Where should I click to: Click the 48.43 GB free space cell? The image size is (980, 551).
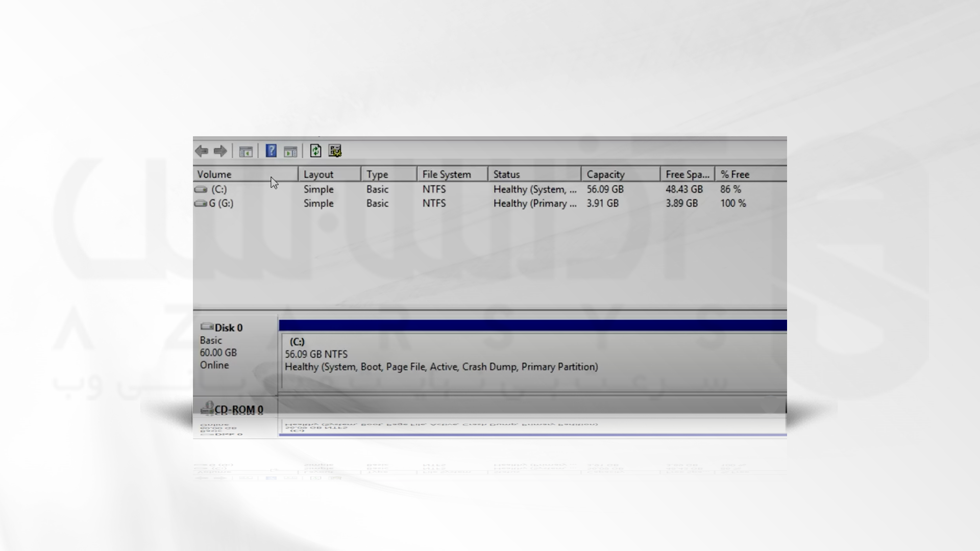tap(684, 189)
